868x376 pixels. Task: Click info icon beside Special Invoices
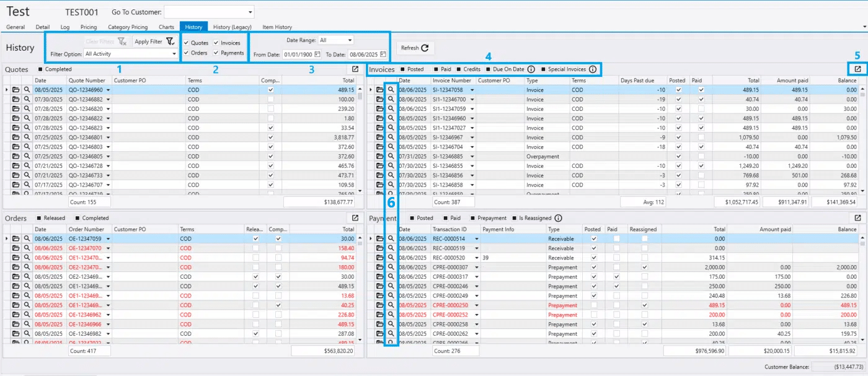592,69
